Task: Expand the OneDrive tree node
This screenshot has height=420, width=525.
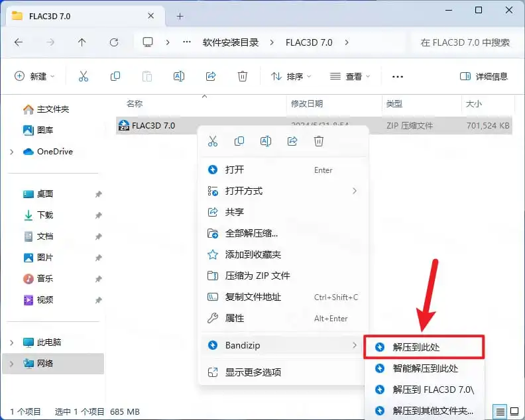Action: click(12, 152)
